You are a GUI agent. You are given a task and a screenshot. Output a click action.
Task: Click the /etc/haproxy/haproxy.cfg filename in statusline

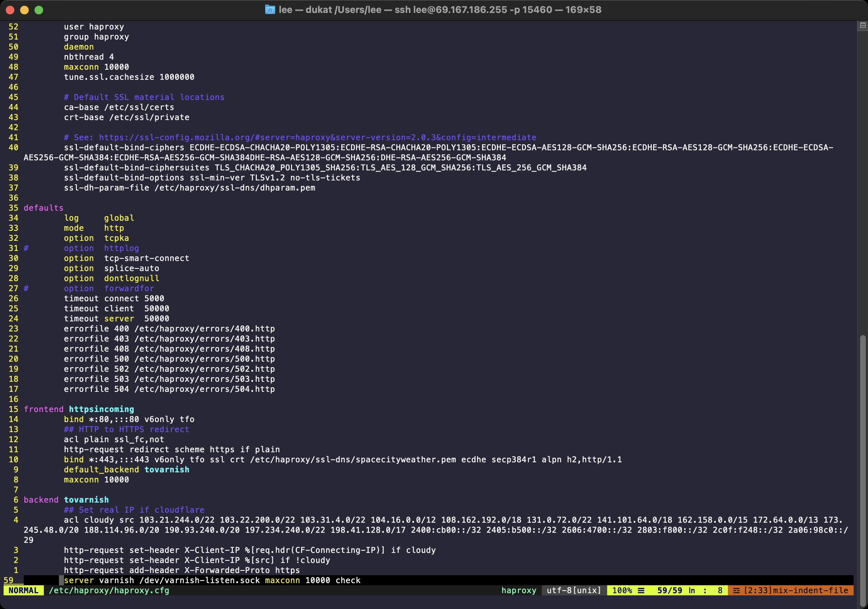109,590
